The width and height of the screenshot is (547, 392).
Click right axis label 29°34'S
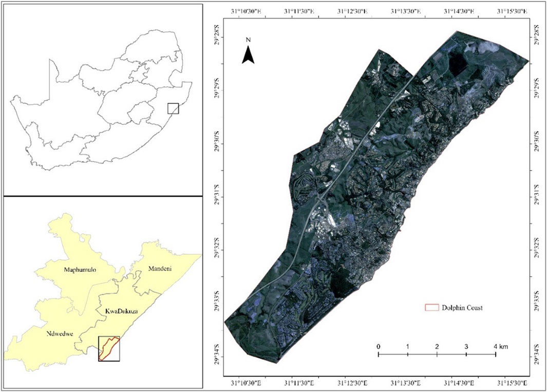point(537,354)
